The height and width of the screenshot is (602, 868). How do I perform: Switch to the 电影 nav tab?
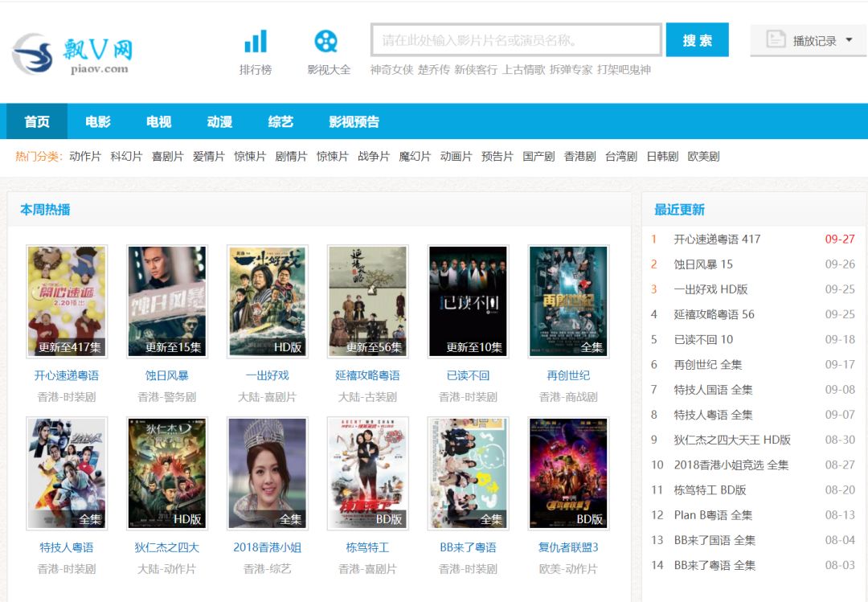pyautogui.click(x=98, y=121)
